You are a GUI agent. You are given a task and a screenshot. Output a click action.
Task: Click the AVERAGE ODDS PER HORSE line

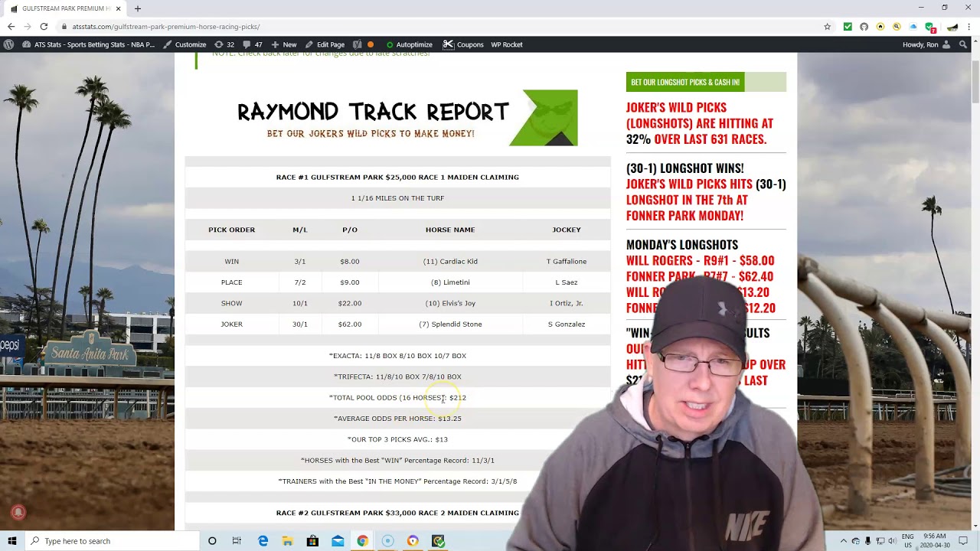click(397, 419)
